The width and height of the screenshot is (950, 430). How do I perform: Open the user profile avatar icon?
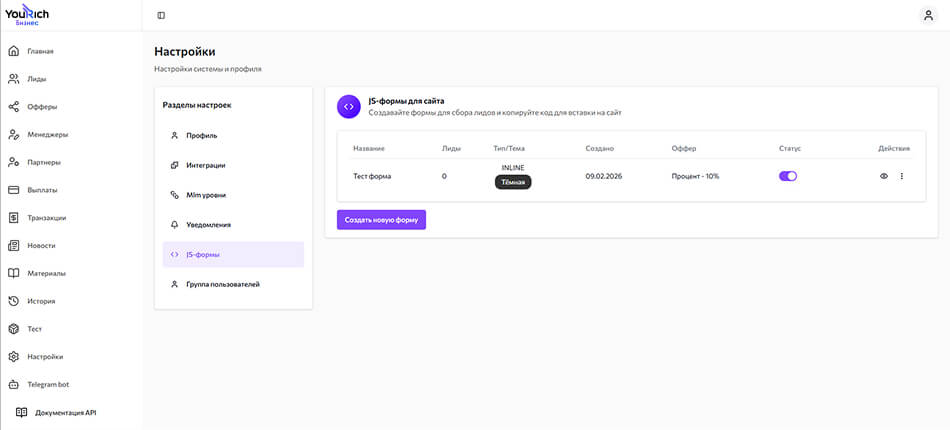927,15
